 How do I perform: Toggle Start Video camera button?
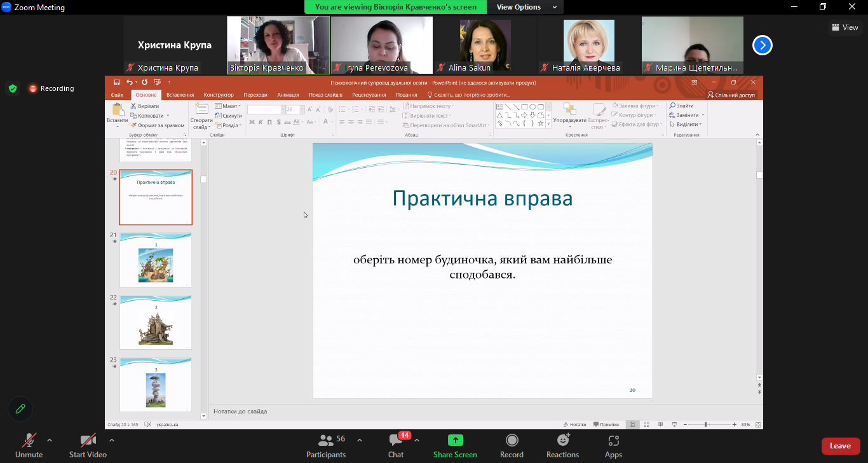[88, 440]
